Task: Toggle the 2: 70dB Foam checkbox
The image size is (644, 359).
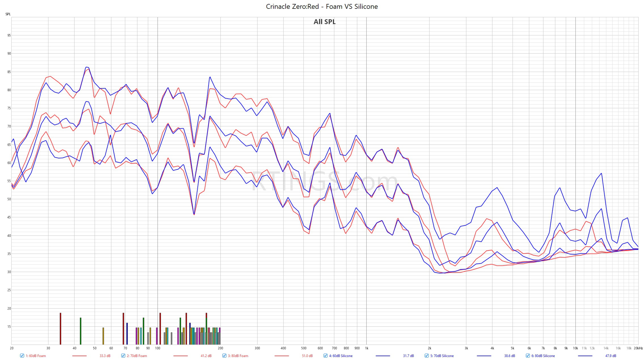Action: [123, 356]
